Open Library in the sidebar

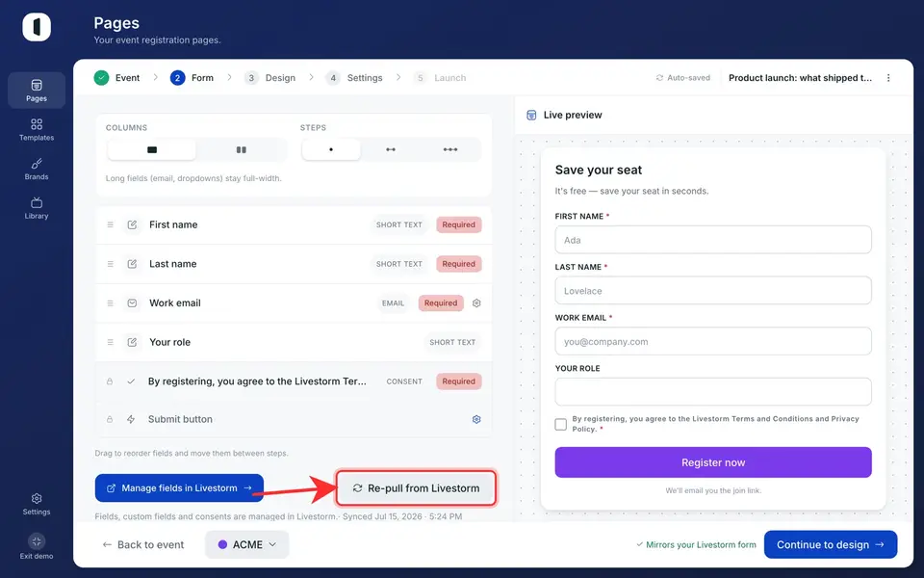pyautogui.click(x=37, y=208)
